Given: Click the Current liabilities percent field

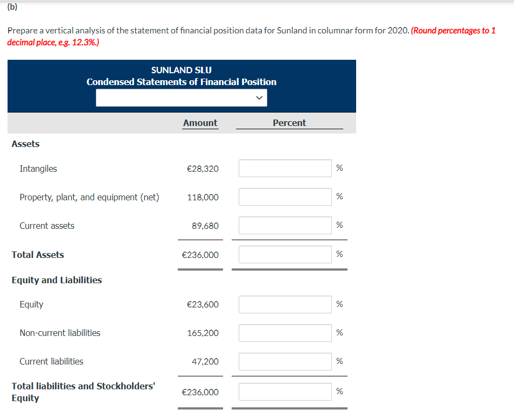Looking at the screenshot, I should click(x=285, y=362).
